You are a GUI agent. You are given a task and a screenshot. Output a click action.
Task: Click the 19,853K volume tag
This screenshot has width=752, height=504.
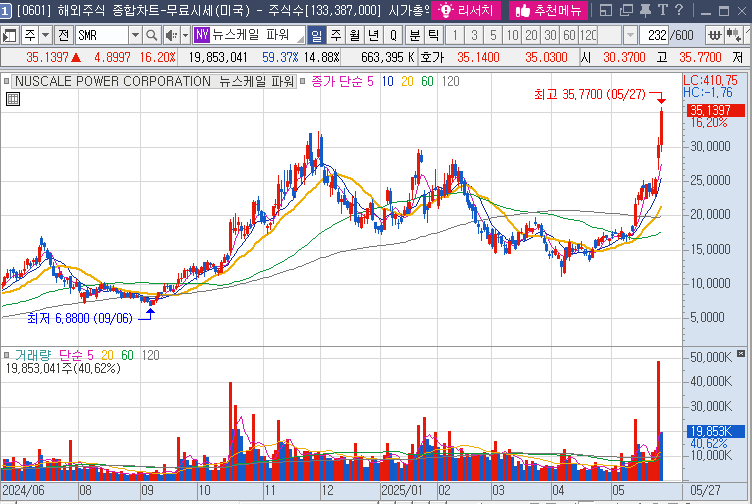pyautogui.click(x=716, y=431)
